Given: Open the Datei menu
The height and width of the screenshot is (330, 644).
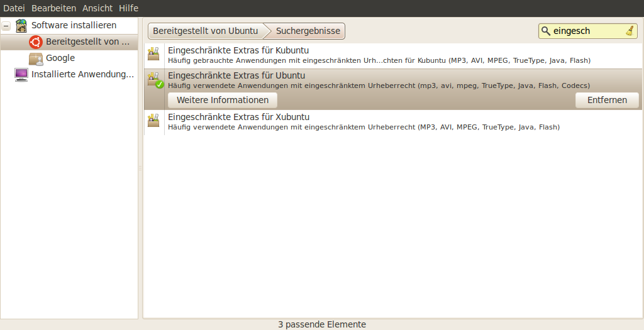Looking at the screenshot, I should point(14,8).
